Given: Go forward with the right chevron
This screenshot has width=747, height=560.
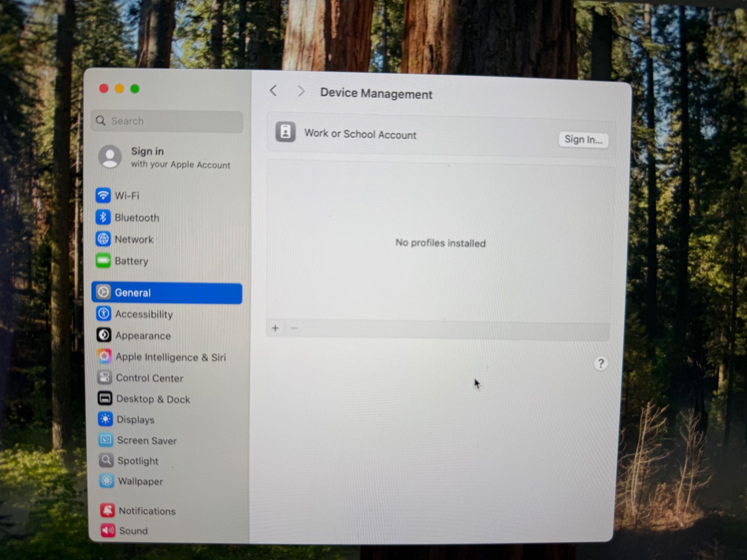Looking at the screenshot, I should [x=301, y=91].
